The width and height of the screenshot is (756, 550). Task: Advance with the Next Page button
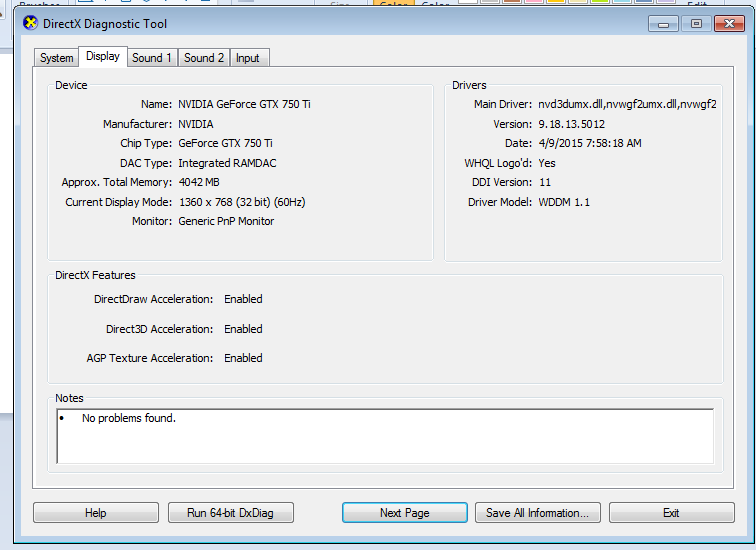click(405, 512)
